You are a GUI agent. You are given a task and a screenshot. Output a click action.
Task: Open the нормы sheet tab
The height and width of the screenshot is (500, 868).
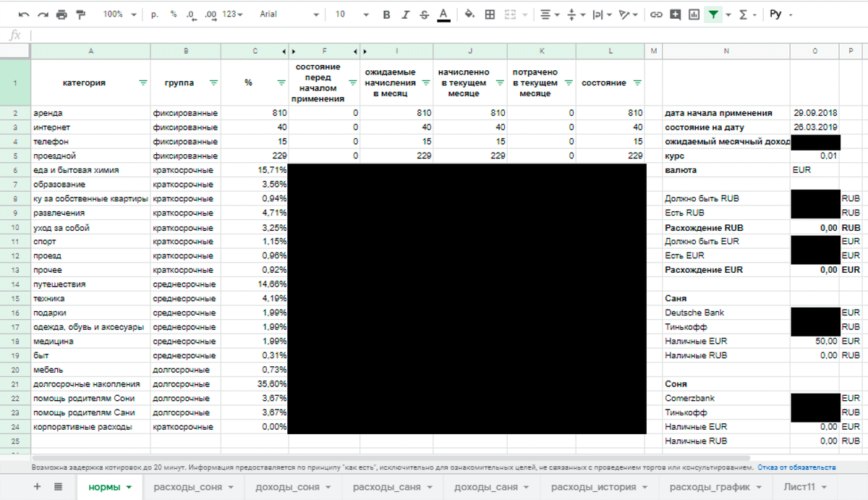pyautogui.click(x=110, y=487)
